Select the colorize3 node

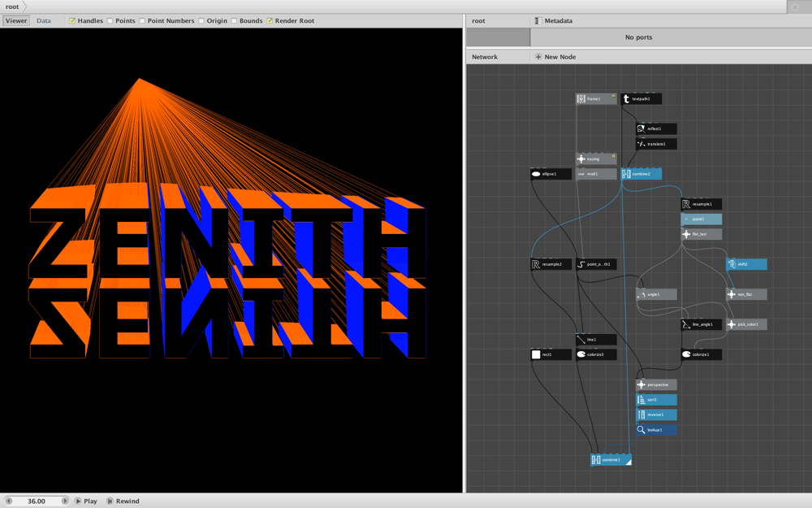596,354
